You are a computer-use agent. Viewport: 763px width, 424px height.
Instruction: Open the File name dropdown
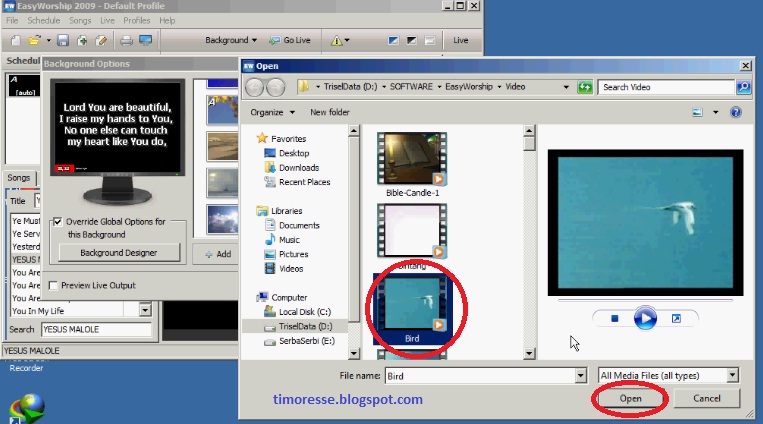click(x=581, y=376)
